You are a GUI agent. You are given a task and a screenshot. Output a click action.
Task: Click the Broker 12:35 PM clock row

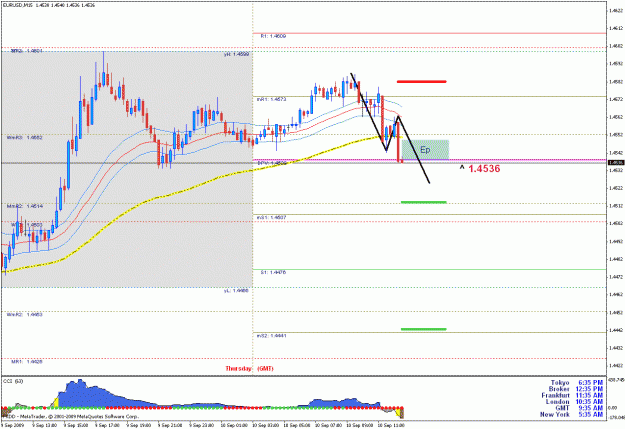point(576,389)
